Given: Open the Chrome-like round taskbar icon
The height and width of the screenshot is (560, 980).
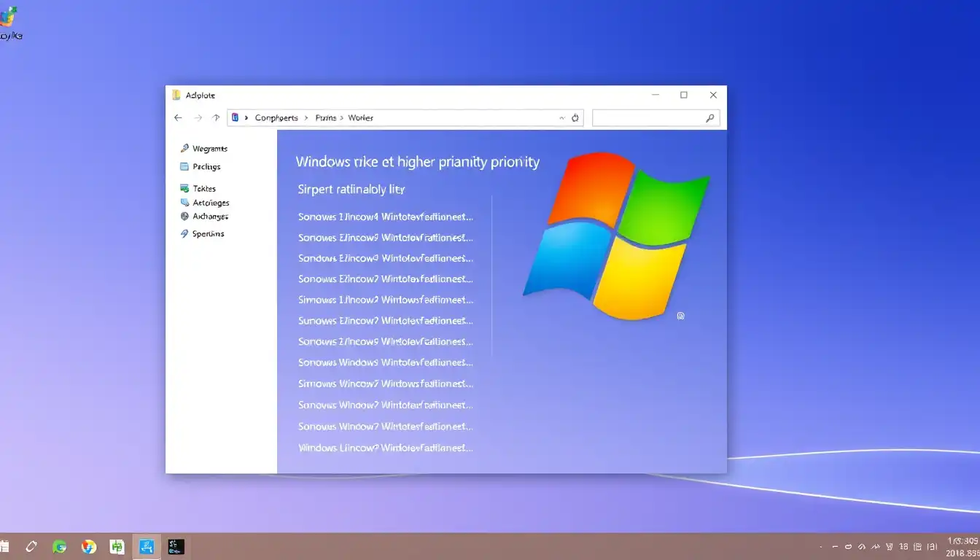Looking at the screenshot, I should coord(89,546).
